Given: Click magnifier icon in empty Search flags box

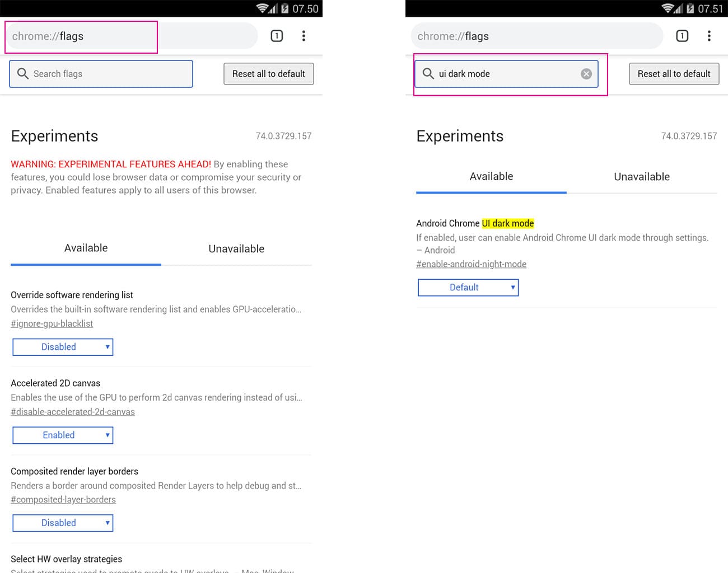Looking at the screenshot, I should (23, 74).
